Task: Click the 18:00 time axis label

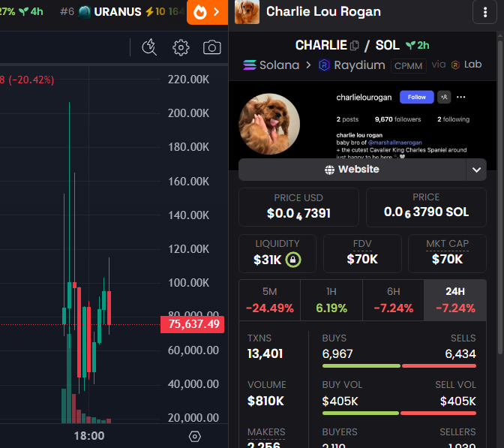Action: (x=89, y=436)
